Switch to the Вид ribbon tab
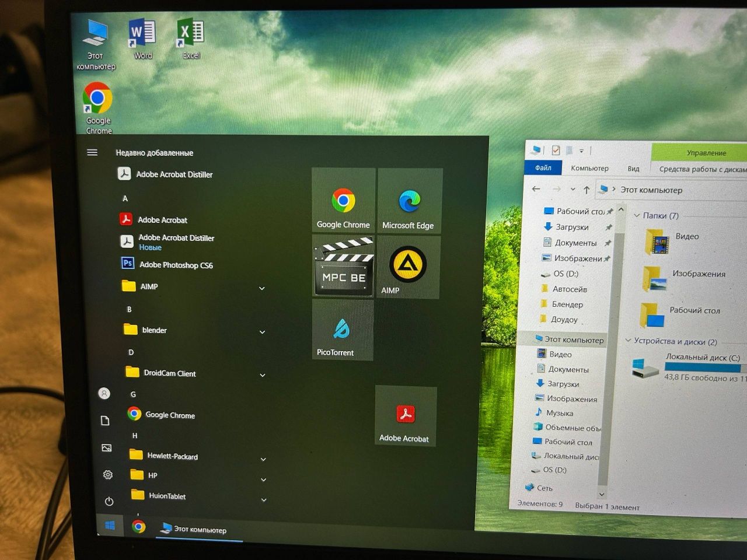Screen dimensions: 747x560 pyautogui.click(x=633, y=169)
